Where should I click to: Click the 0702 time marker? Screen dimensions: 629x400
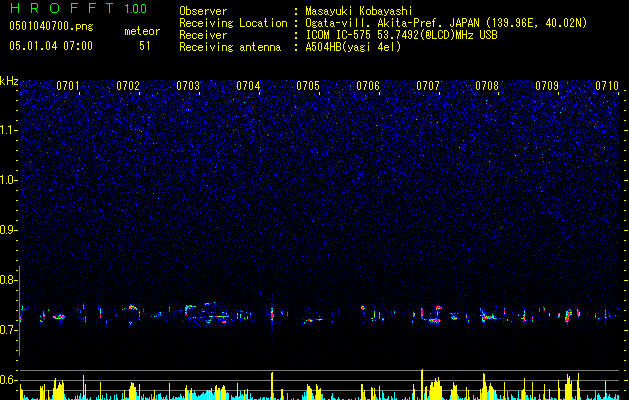128,85
